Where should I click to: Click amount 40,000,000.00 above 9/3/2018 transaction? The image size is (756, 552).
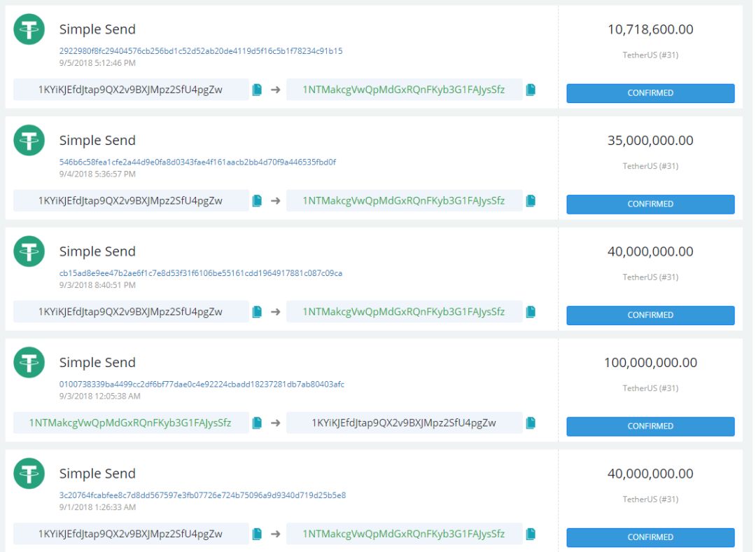coord(650,251)
